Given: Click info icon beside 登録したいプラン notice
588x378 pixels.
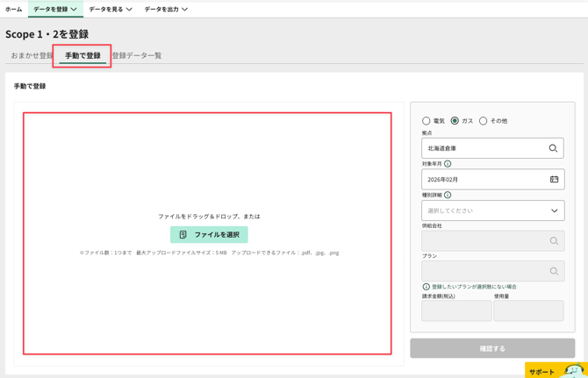Looking at the screenshot, I should pyautogui.click(x=427, y=287).
